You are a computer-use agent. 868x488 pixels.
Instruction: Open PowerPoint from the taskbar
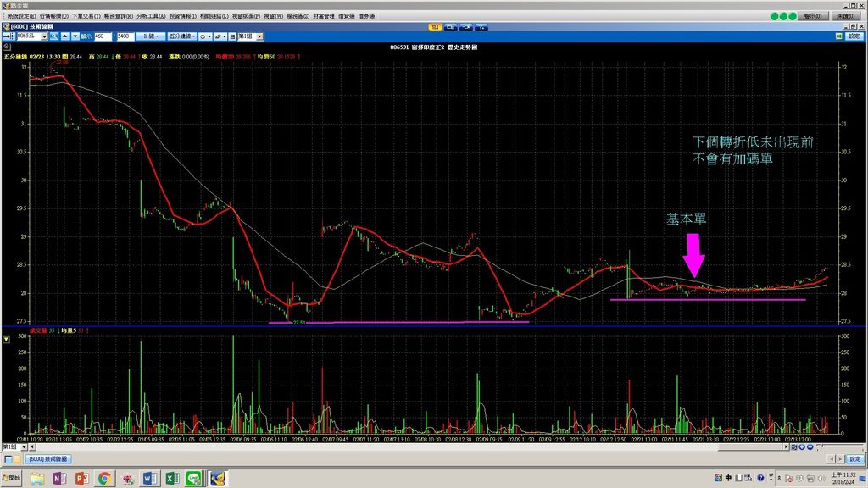tap(82, 478)
